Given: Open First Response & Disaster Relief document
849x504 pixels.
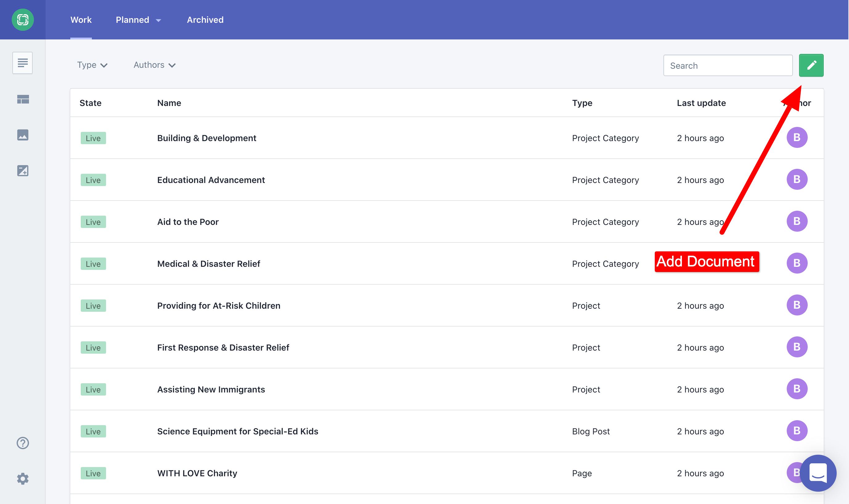Looking at the screenshot, I should click(223, 348).
